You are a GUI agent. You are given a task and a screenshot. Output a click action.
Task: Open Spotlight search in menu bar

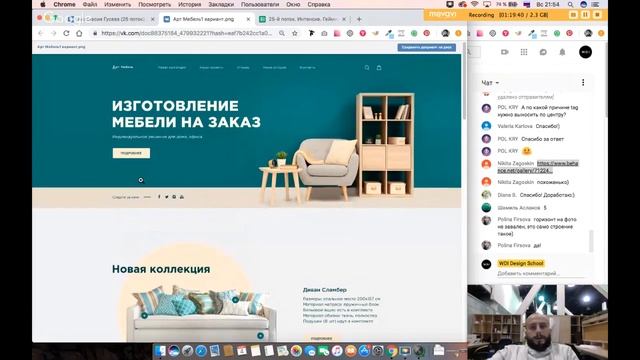pyautogui.click(x=570, y=4)
